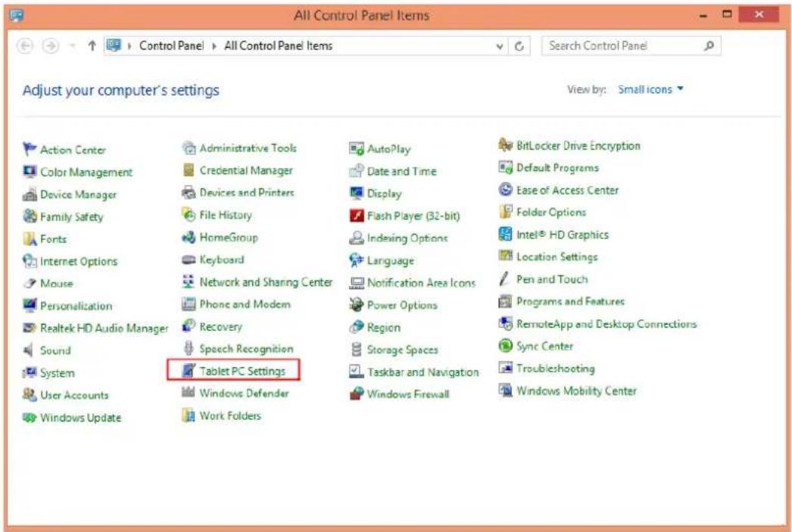Open the AutoPlay icon
This screenshot has height=532, width=792.
pyautogui.click(x=357, y=149)
